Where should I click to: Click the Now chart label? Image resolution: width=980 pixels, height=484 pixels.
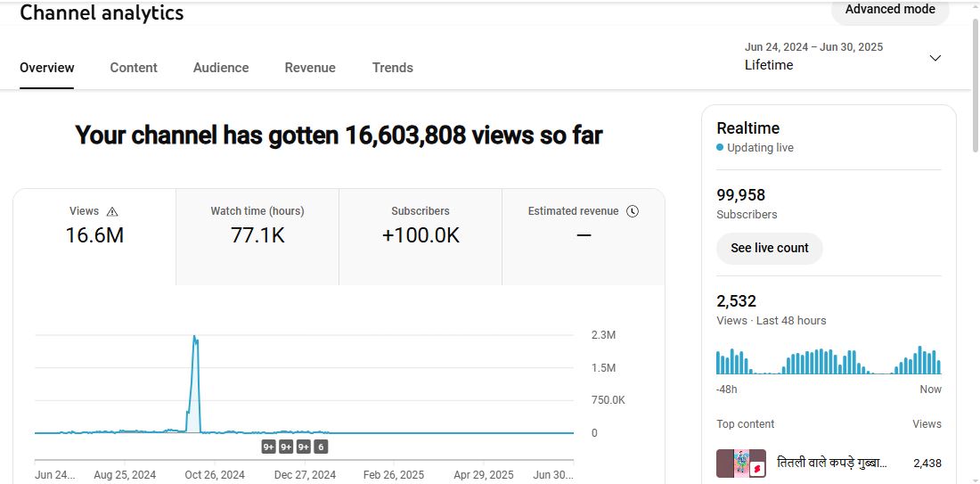930,389
